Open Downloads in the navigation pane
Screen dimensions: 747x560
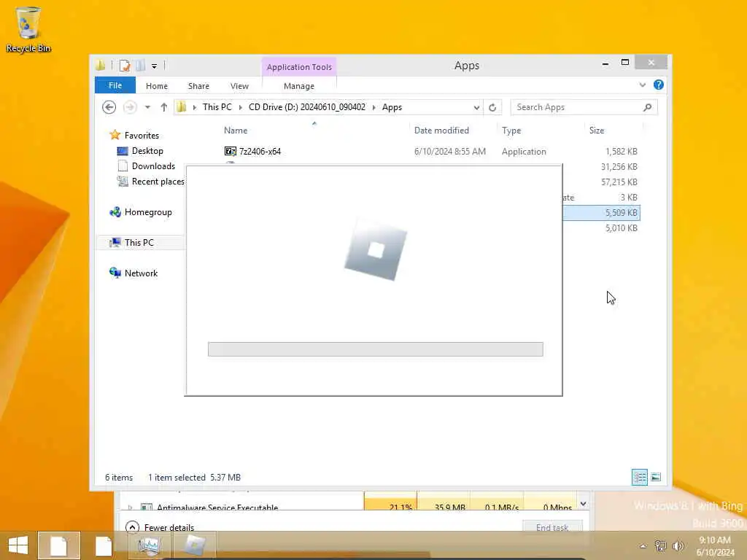pos(153,166)
